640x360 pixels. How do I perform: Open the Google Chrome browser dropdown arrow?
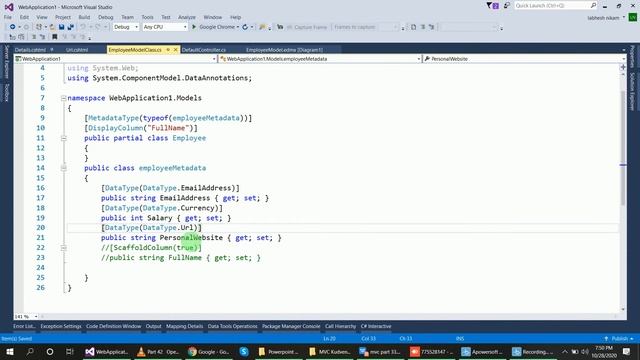point(238,27)
